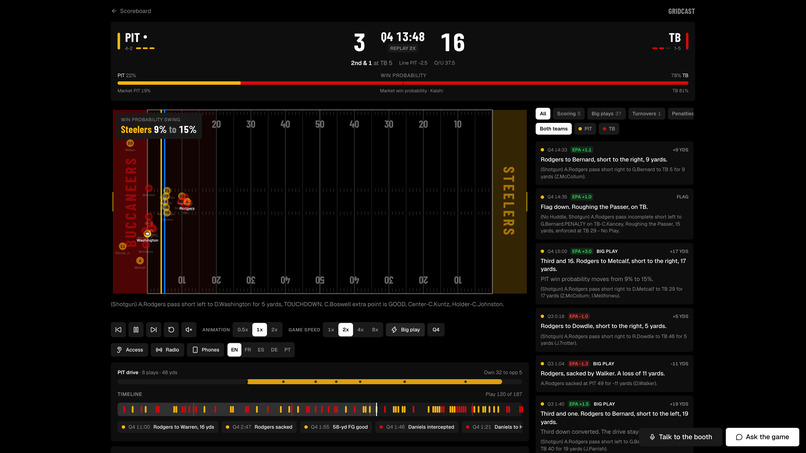Select 2x game speed

point(345,330)
